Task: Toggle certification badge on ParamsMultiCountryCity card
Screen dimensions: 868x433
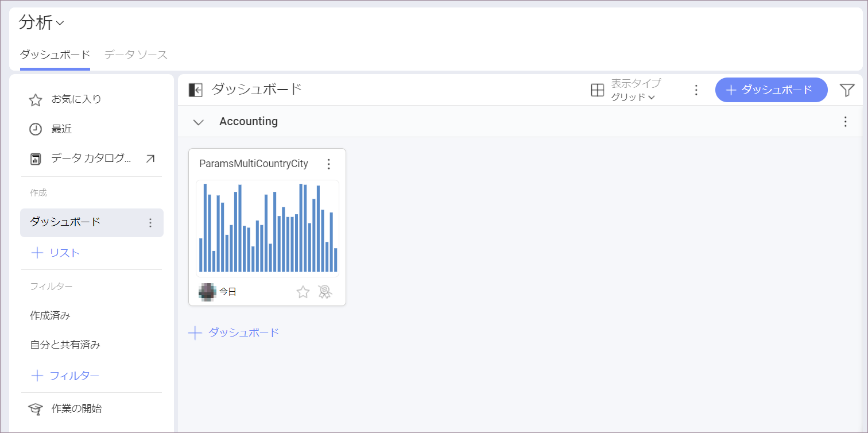Action: (325, 292)
